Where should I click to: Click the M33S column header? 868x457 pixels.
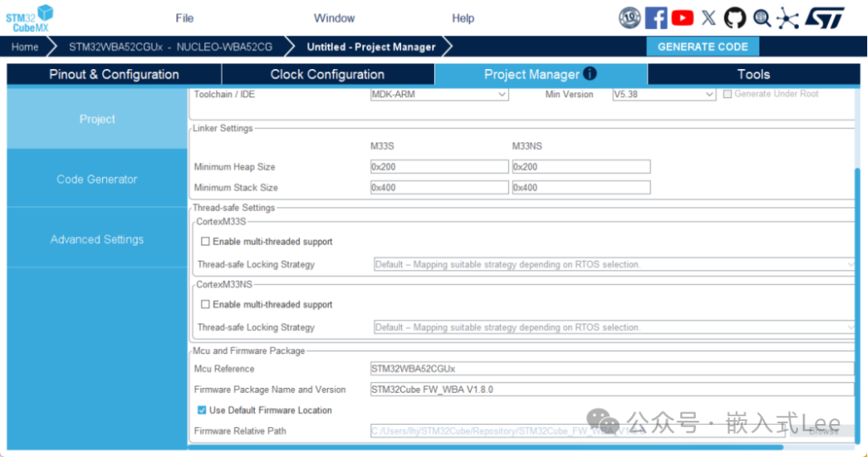pyautogui.click(x=382, y=146)
